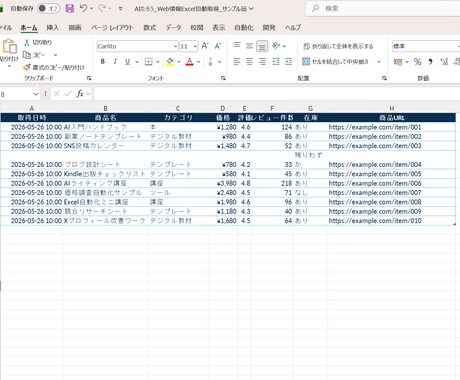This screenshot has height=380, width=460.
Task: Open the Insert (挿入) ribbon tab
Action: coord(52,28)
